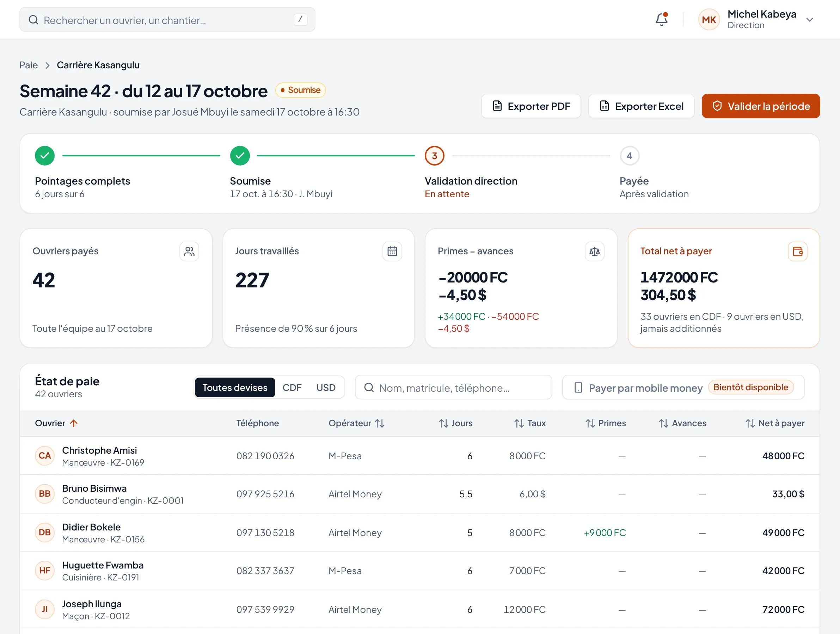The height and width of the screenshot is (634, 840).
Task: Click the +9 000 FC prime value
Action: [605, 533]
